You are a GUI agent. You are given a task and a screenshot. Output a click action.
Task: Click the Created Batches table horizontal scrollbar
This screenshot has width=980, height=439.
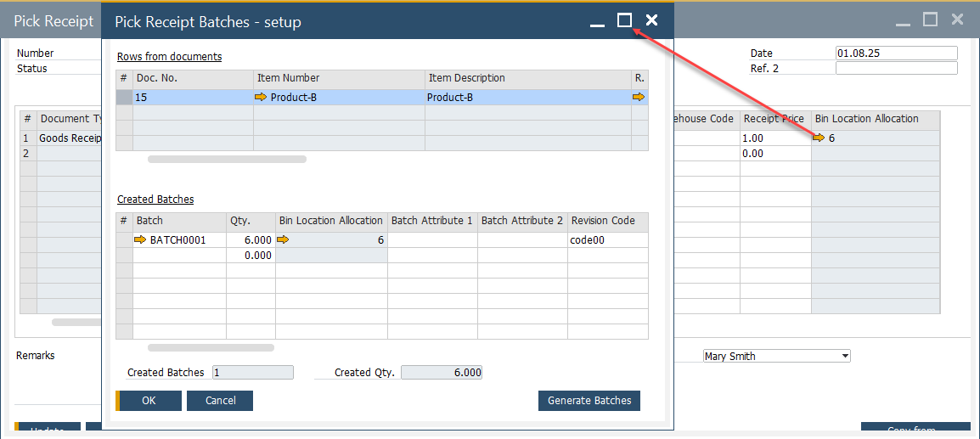pyautogui.click(x=211, y=347)
